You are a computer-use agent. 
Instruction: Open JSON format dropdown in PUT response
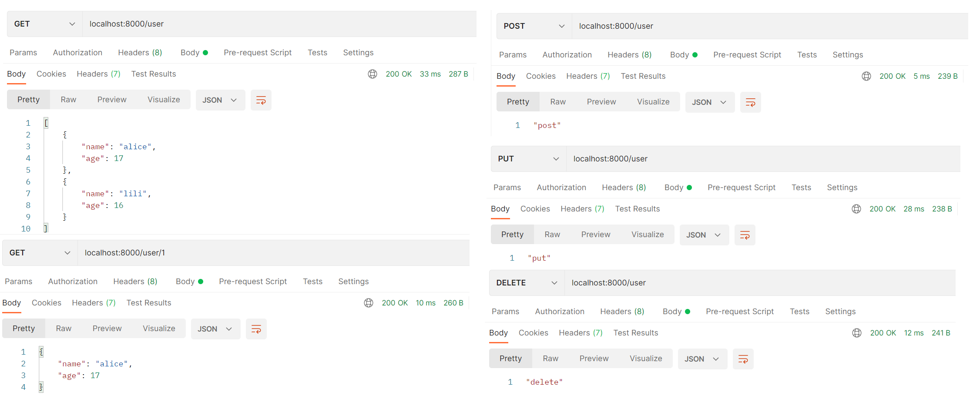point(704,235)
